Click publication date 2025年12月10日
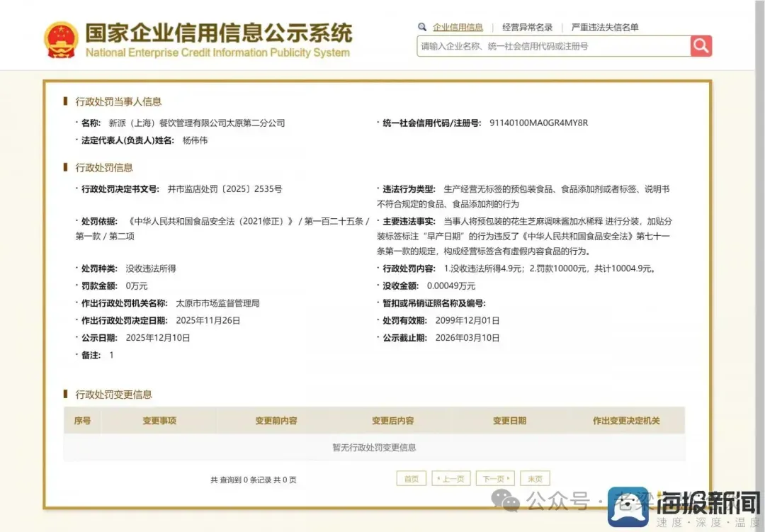The width and height of the screenshot is (765, 532). click(157, 338)
